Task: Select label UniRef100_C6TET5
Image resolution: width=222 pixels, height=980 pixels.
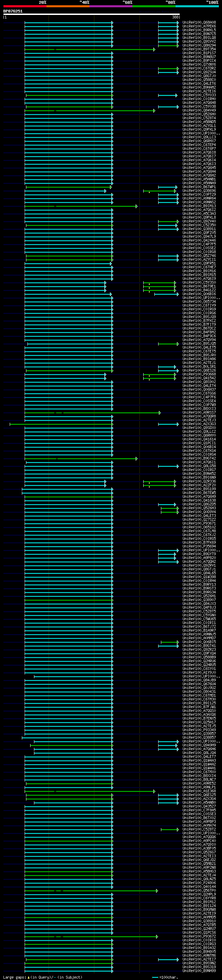Action: click(x=199, y=351)
